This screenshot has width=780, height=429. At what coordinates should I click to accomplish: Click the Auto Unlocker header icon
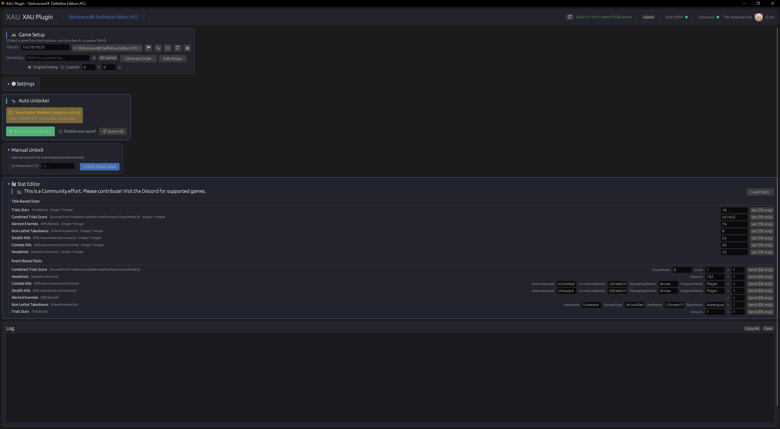[x=14, y=101]
